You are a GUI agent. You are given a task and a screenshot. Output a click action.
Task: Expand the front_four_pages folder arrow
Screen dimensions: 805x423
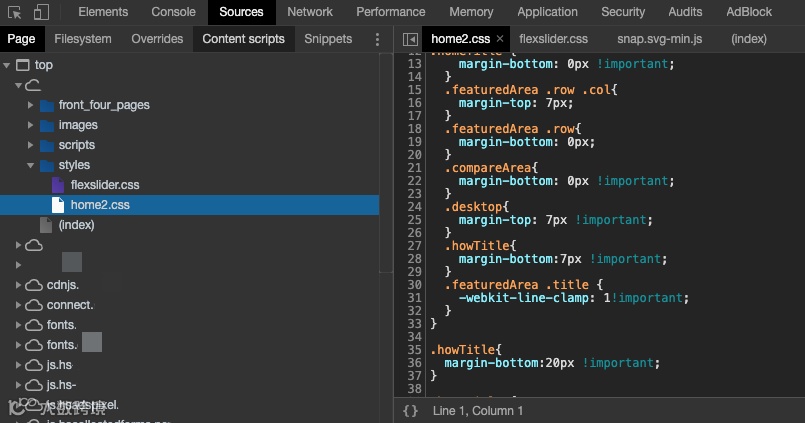coord(31,105)
